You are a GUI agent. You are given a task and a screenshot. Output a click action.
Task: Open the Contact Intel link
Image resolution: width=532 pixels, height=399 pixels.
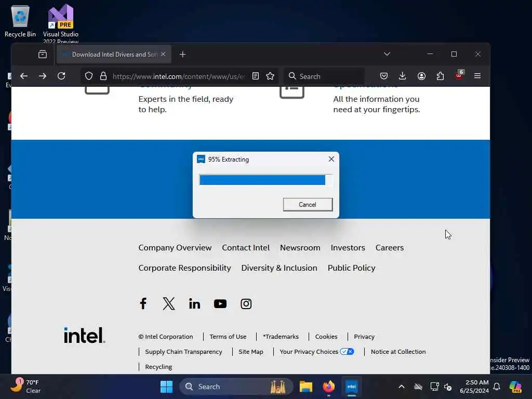[x=246, y=248]
